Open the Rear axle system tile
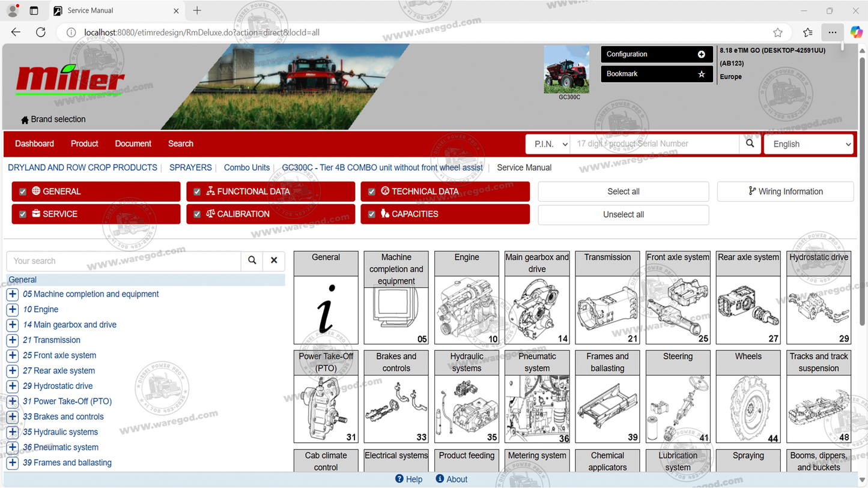The image size is (868, 488). coord(748,298)
